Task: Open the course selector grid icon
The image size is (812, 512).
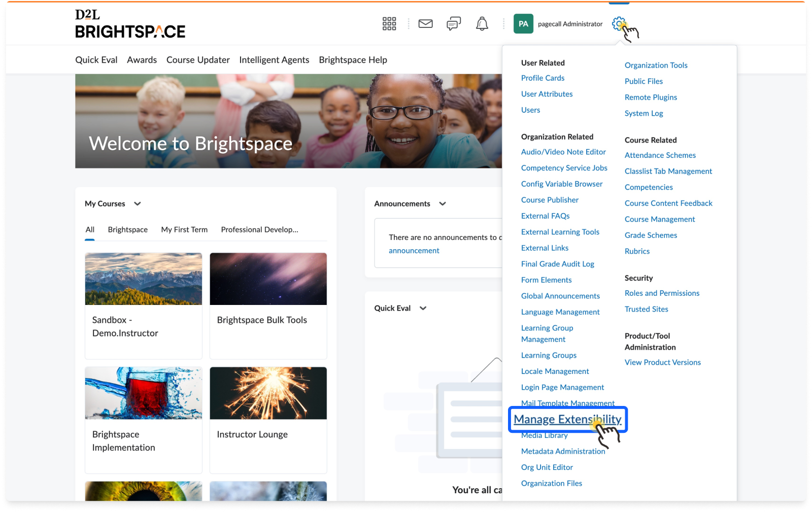Action: click(x=389, y=24)
